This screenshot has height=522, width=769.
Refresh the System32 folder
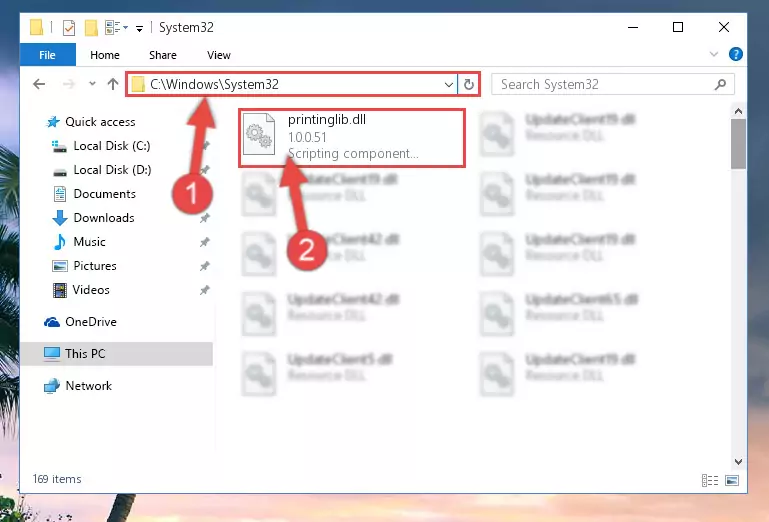(469, 84)
